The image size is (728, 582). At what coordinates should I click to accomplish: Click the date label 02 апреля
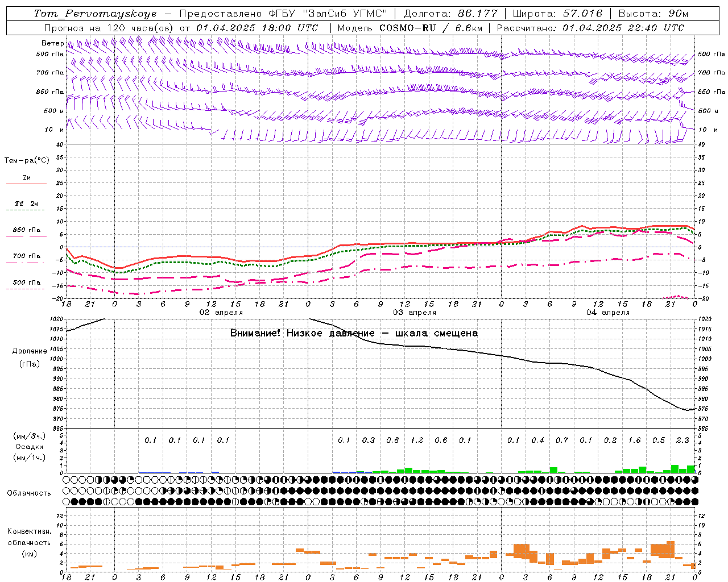tap(221, 313)
